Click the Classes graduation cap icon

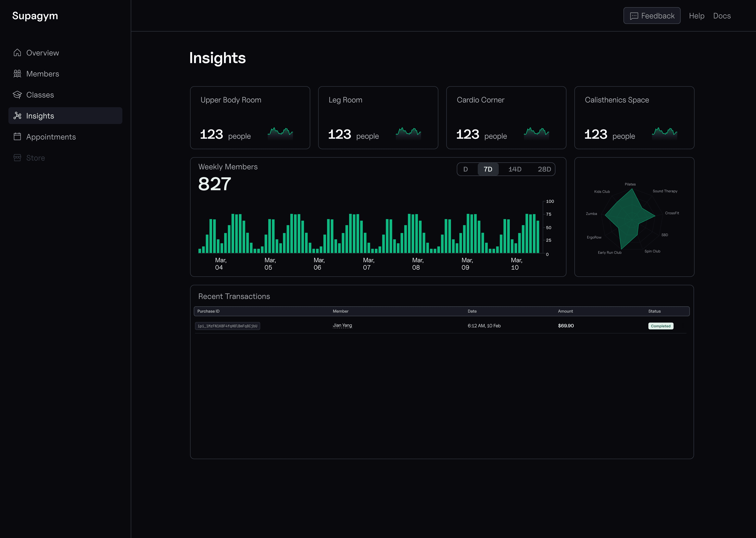click(x=17, y=95)
